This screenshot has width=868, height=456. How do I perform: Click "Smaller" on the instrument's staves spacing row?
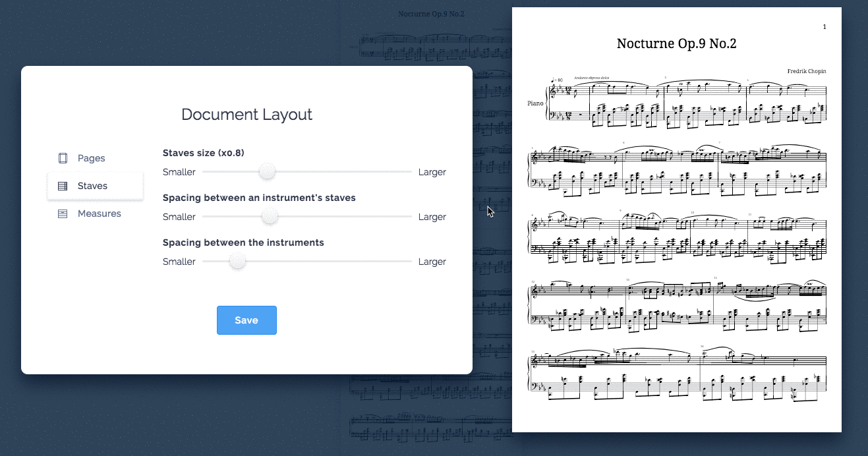tap(179, 217)
